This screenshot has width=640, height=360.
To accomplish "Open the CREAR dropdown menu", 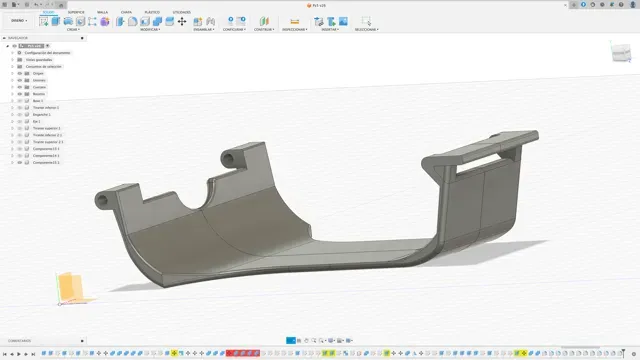I will 73,29.
